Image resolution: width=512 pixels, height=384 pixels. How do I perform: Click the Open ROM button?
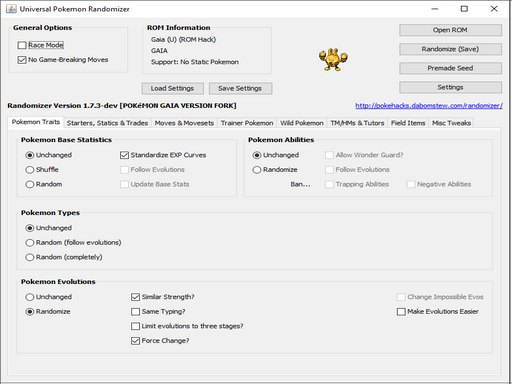click(x=450, y=30)
